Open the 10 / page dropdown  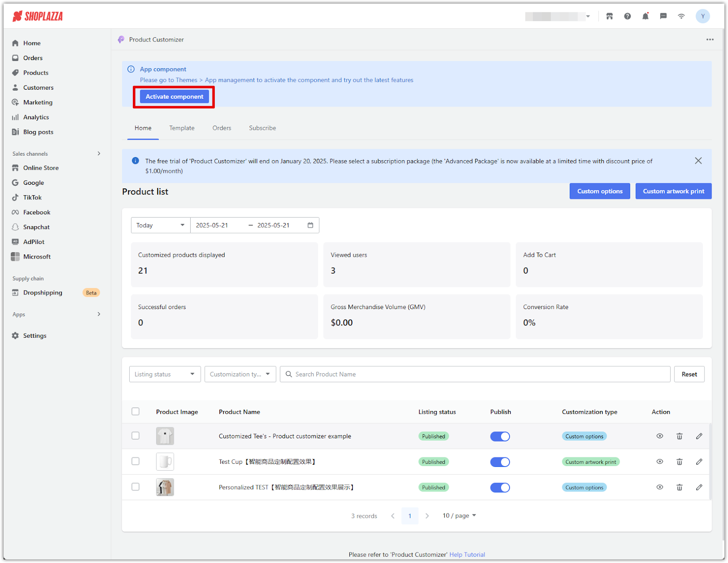pos(459,516)
